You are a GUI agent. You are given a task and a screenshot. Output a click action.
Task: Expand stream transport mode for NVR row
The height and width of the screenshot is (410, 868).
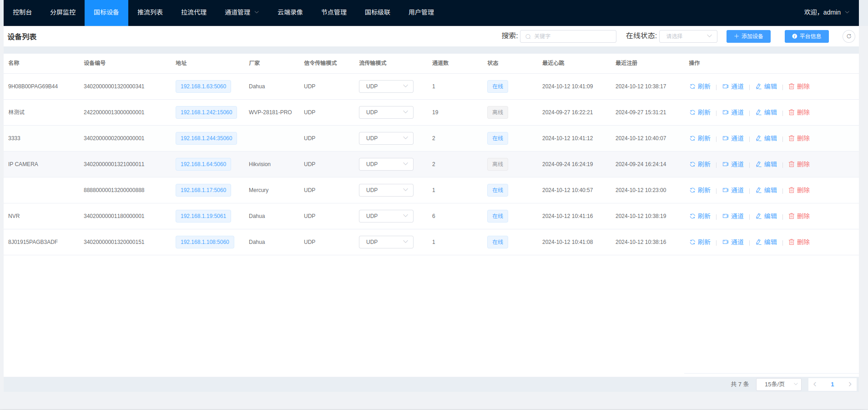[x=386, y=216]
